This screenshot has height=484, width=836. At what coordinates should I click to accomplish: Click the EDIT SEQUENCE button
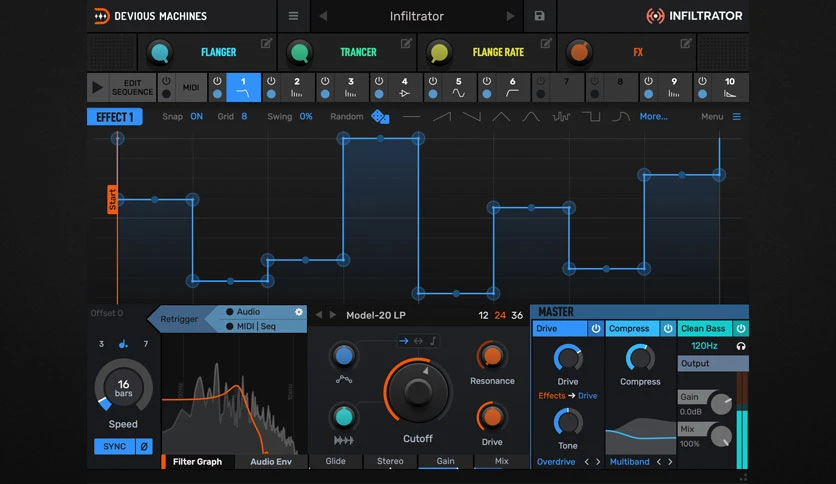point(132,87)
